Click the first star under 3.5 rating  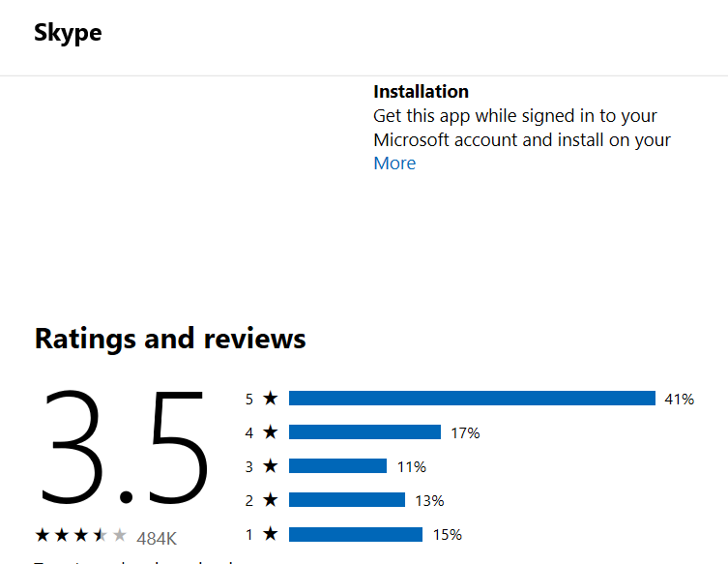[x=43, y=535]
